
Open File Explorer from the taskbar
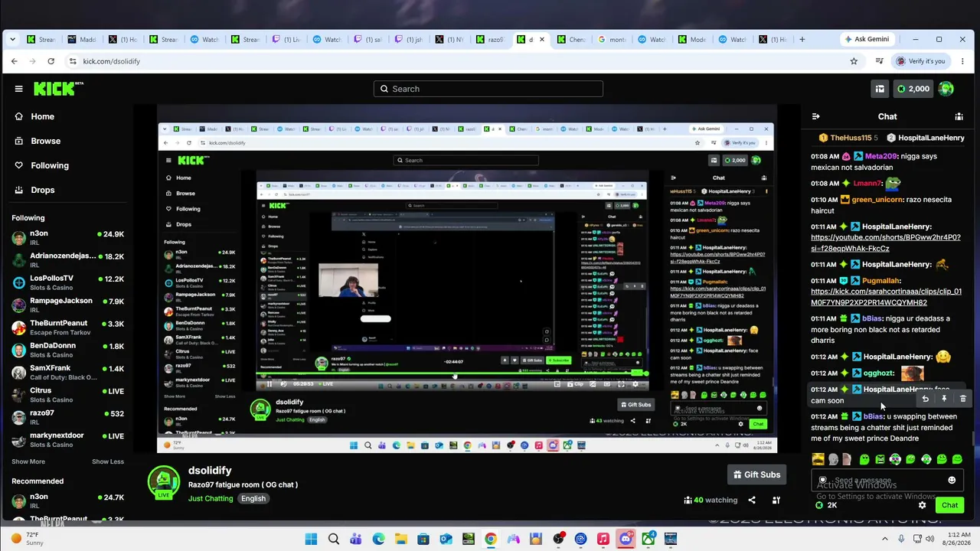point(401,539)
